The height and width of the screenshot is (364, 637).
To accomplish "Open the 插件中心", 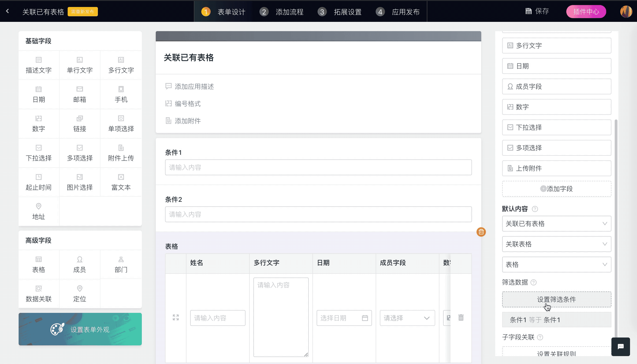I will click(x=586, y=11).
